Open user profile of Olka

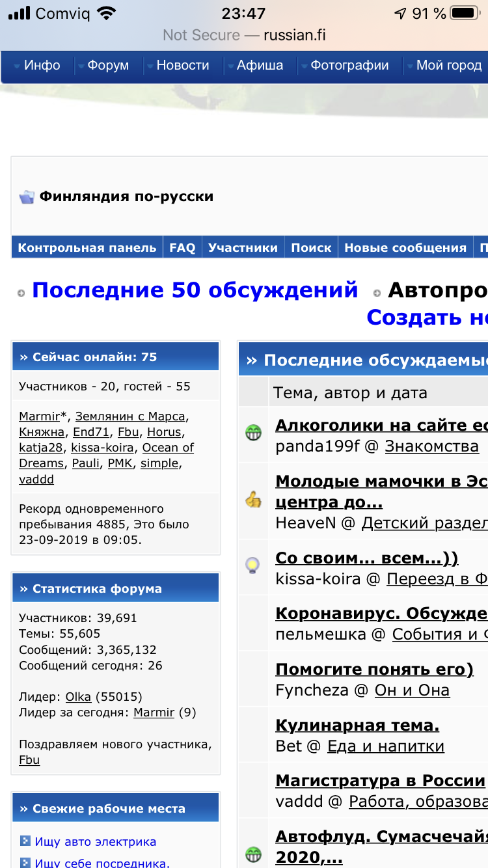pos(78,697)
